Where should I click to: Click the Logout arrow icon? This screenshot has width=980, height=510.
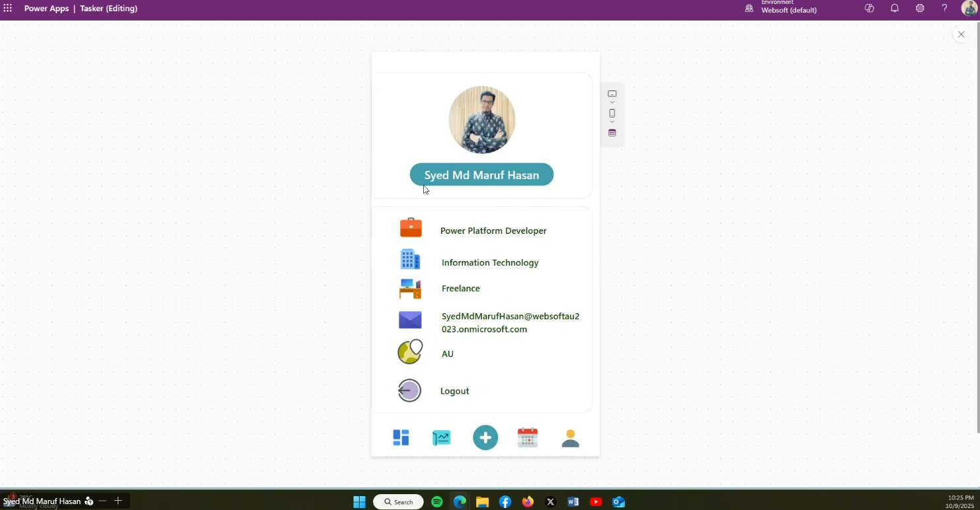[x=409, y=390]
